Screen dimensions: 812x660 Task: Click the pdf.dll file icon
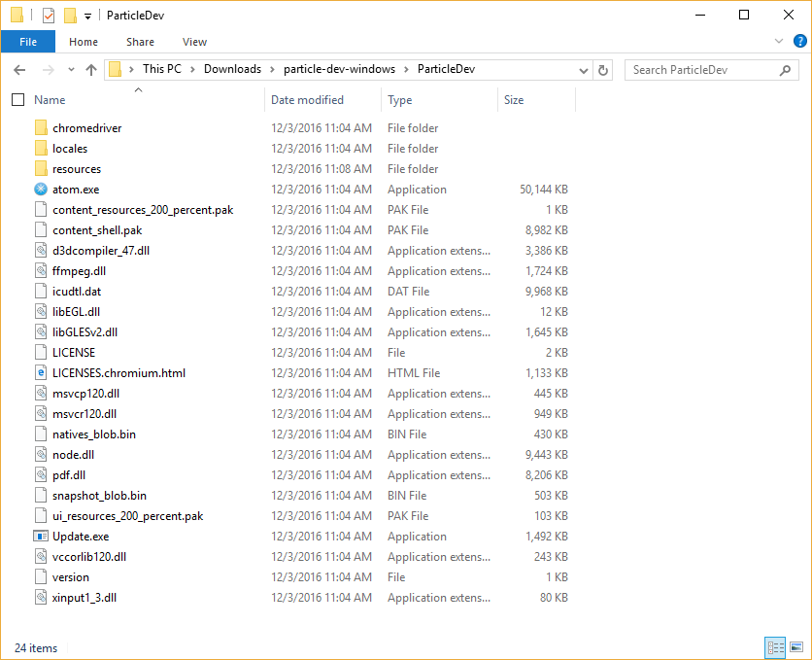click(41, 475)
